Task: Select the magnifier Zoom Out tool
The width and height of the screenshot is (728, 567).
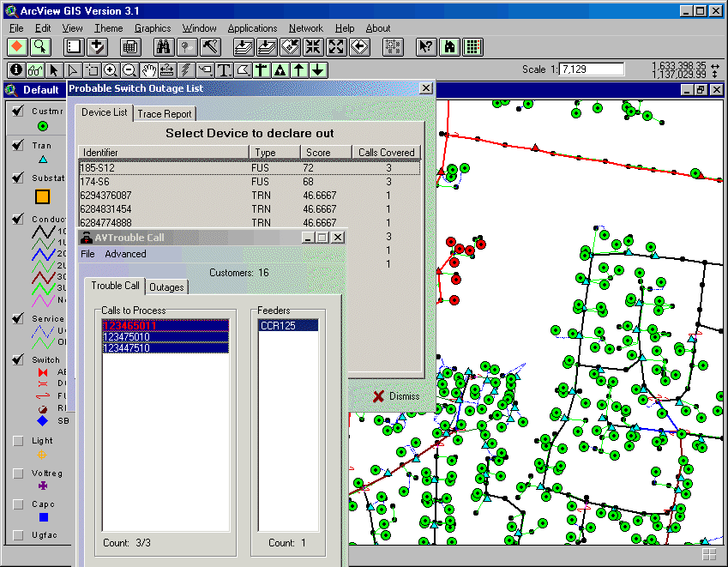Action: tap(129, 70)
